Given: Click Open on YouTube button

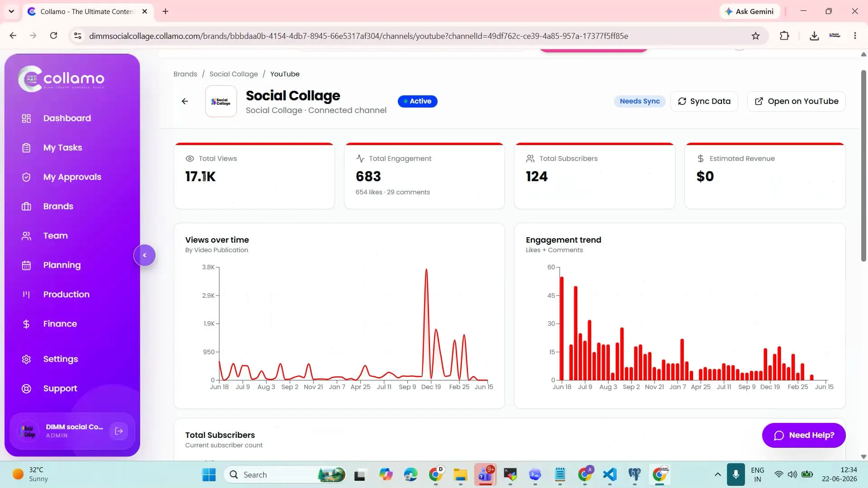Looking at the screenshot, I should [797, 101].
